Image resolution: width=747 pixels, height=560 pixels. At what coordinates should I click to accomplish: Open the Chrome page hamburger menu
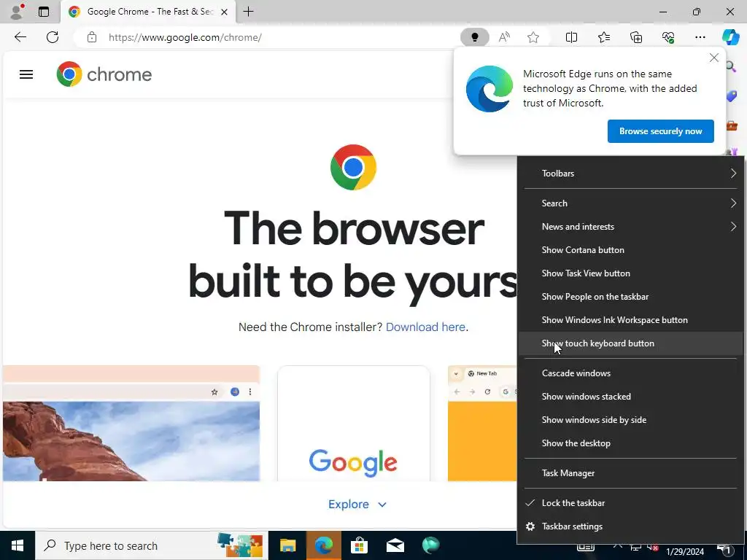[x=26, y=74]
